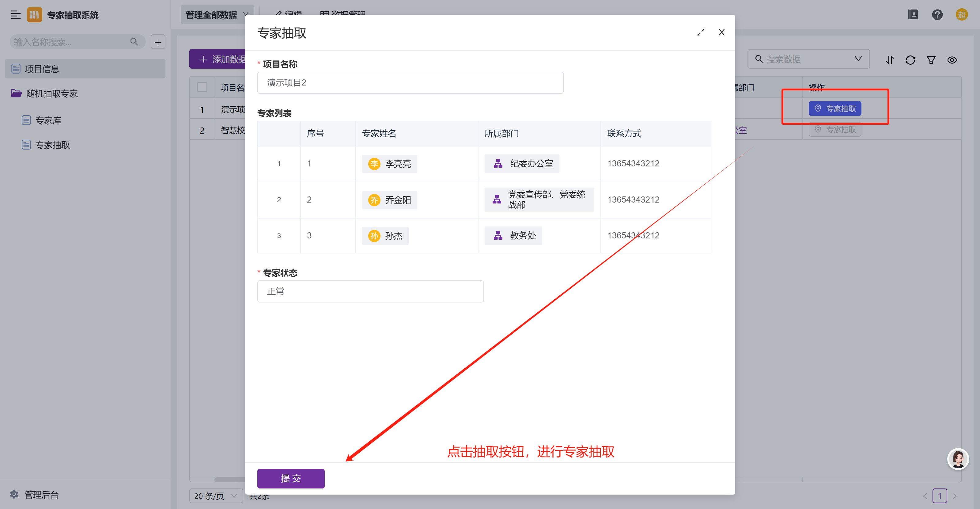This screenshot has height=509, width=980.
Task: Click the sidebar collapse hamburger icon
Action: (16, 15)
